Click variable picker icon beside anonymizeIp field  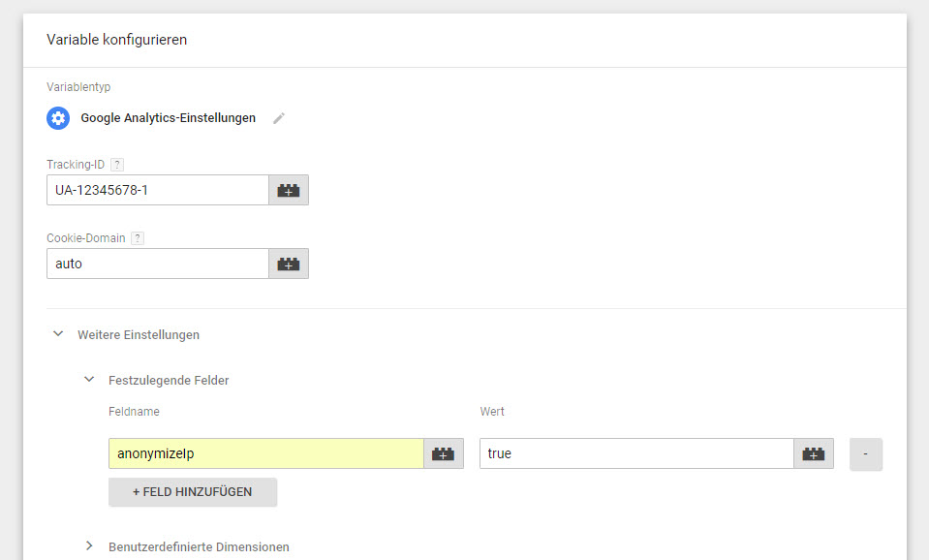coord(444,453)
